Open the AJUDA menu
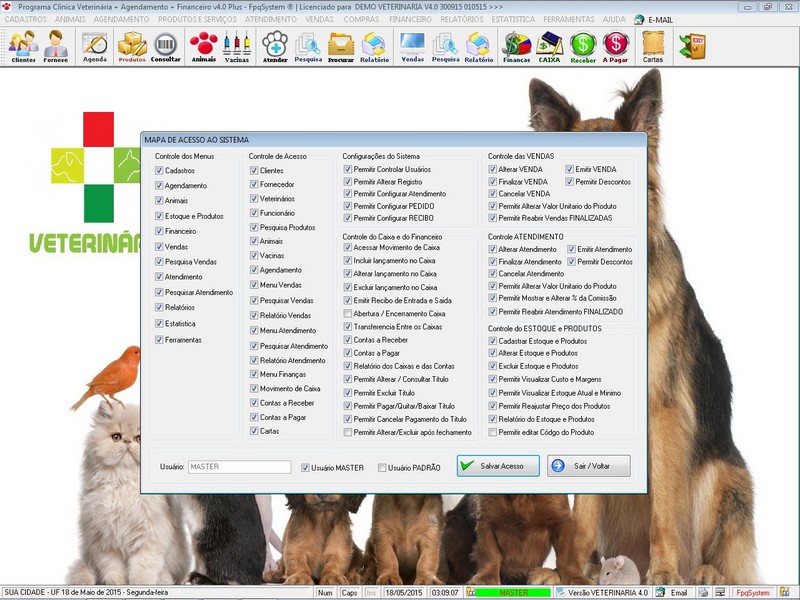 pyautogui.click(x=614, y=19)
